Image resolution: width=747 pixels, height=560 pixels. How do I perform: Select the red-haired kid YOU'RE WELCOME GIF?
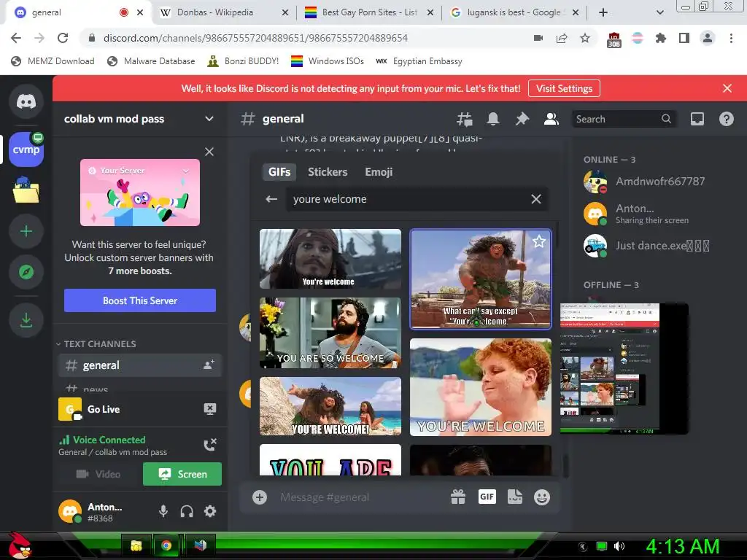coord(481,387)
